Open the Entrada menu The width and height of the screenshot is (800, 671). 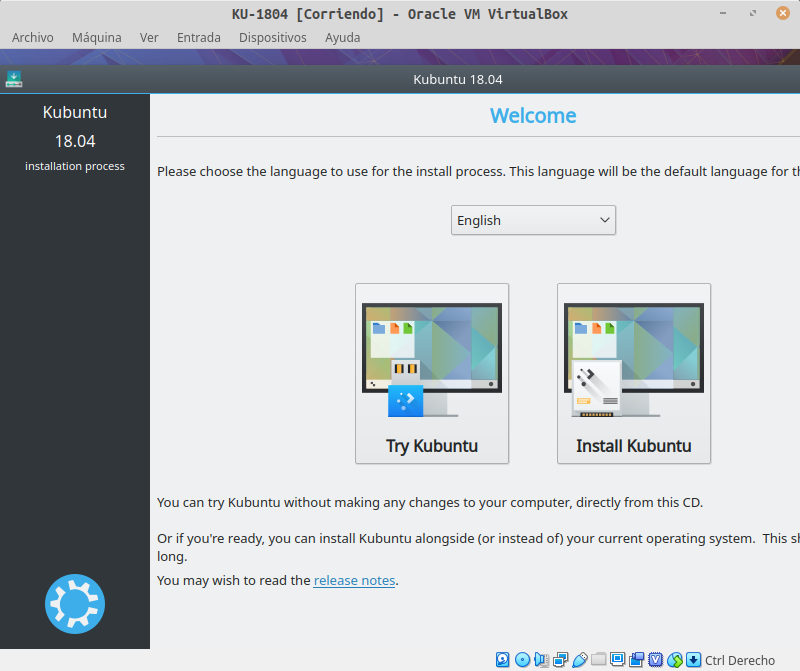click(198, 38)
